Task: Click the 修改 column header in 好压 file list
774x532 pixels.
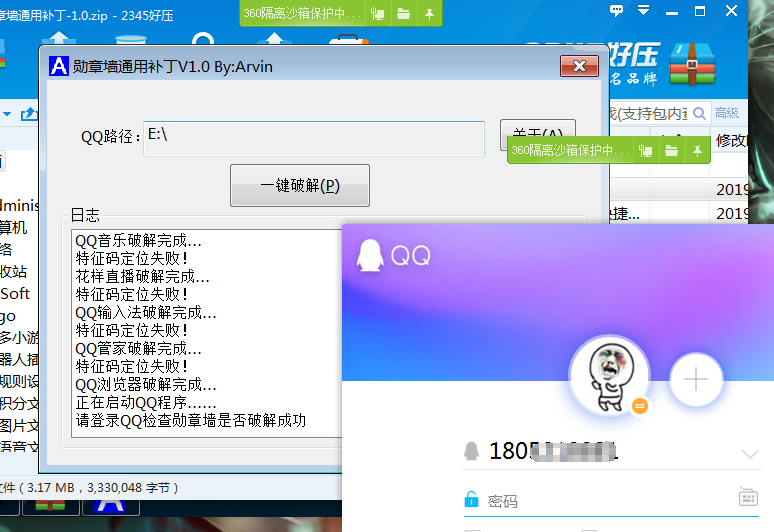Action: (x=732, y=140)
